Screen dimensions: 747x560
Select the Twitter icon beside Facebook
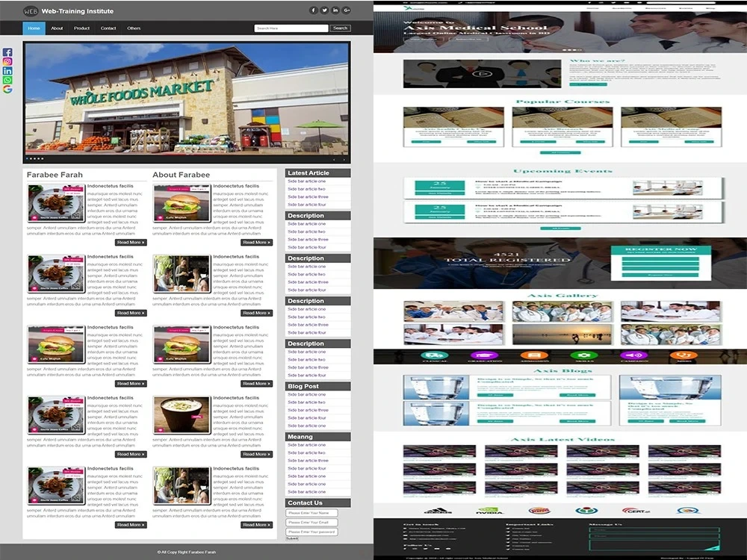324,10
